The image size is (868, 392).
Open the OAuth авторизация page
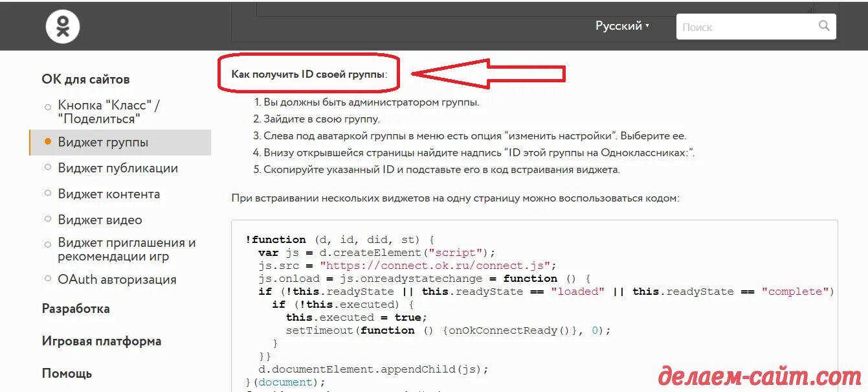(x=117, y=279)
